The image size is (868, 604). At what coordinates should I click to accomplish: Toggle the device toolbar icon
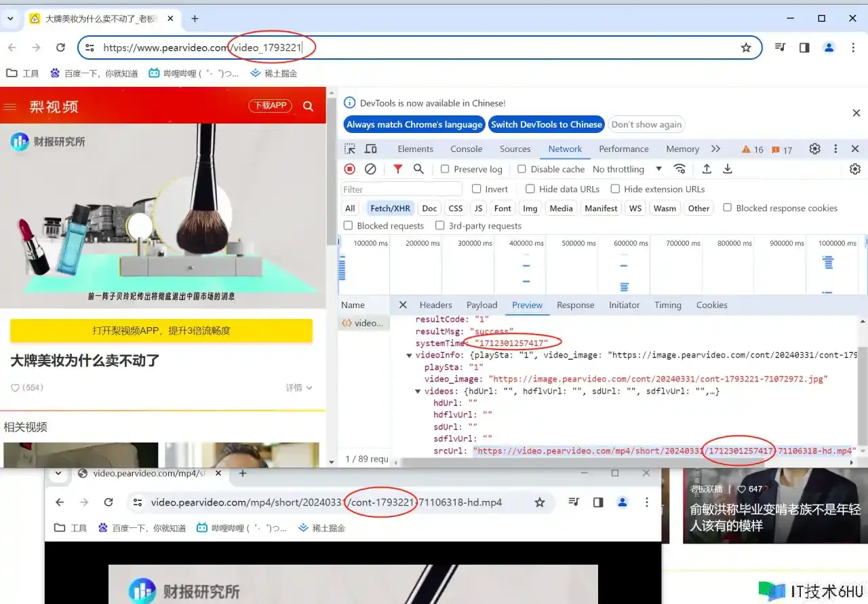tap(371, 149)
